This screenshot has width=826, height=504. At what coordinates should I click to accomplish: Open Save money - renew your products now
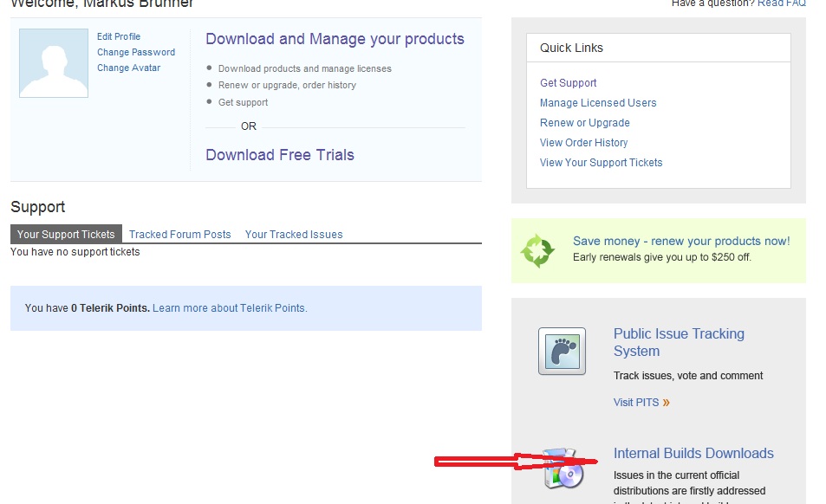coord(681,241)
